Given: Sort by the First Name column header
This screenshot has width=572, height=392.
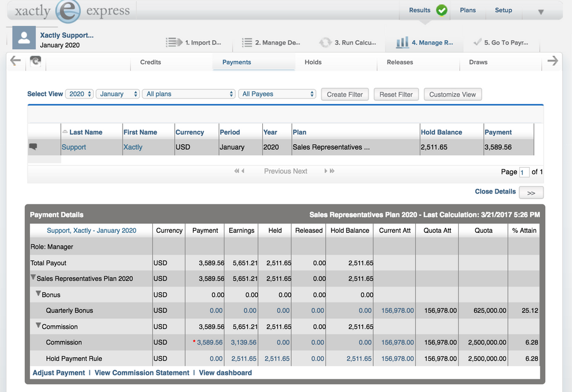Looking at the screenshot, I should [140, 132].
